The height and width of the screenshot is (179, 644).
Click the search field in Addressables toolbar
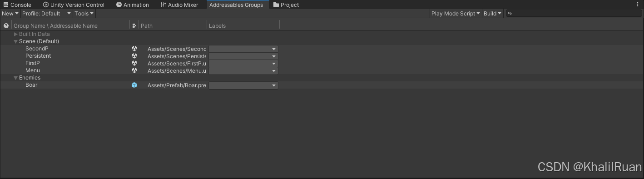[574, 14]
